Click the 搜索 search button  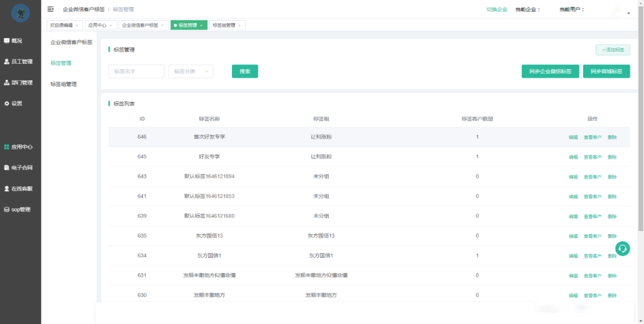tap(244, 71)
